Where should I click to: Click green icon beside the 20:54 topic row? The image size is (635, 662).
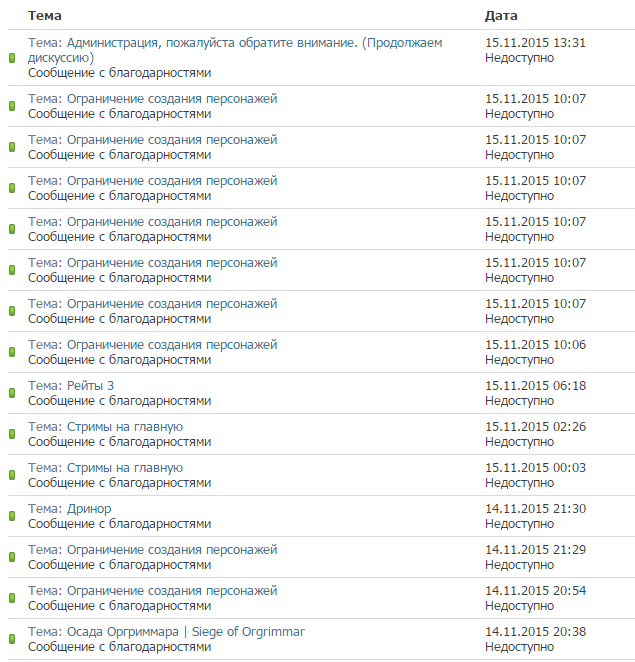point(12,598)
